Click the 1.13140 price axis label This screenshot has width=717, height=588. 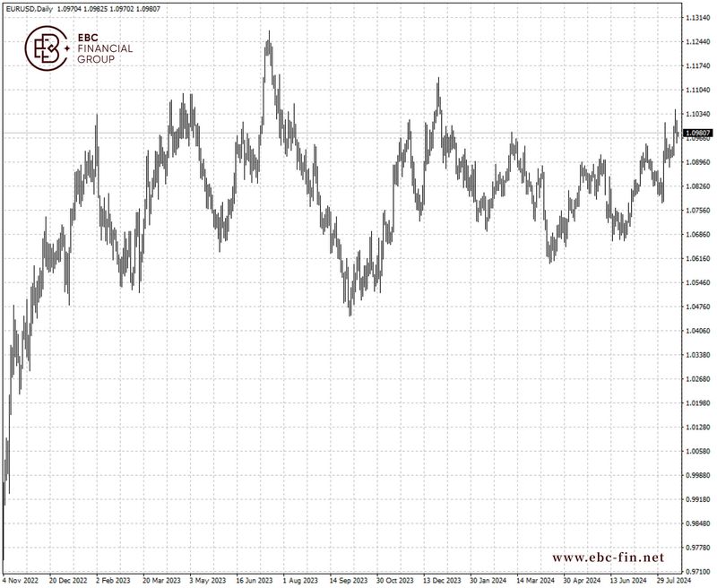coord(698,18)
